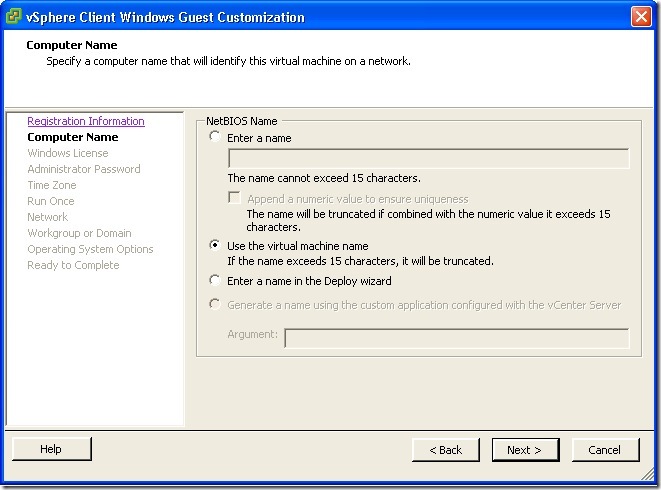Select the Computer Name wizard step
The width and height of the screenshot is (661, 490).
[x=73, y=137]
